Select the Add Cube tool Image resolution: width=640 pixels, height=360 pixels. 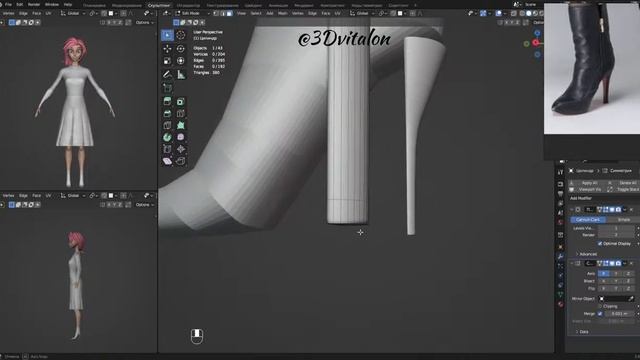pyautogui.click(x=167, y=88)
